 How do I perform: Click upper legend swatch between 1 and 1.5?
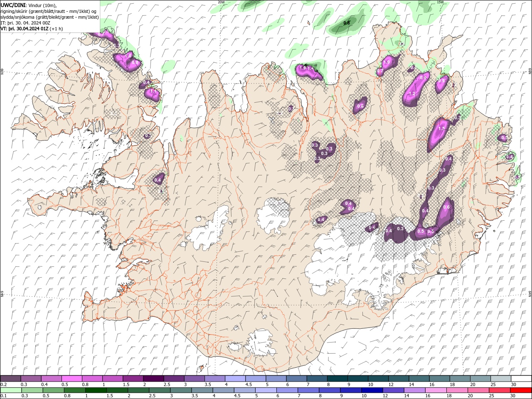coord(113,379)
